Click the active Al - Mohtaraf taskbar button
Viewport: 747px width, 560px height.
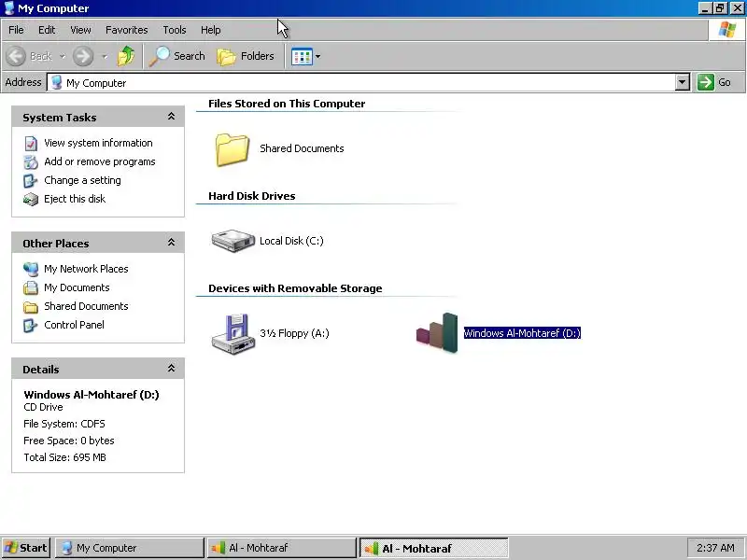pos(433,548)
